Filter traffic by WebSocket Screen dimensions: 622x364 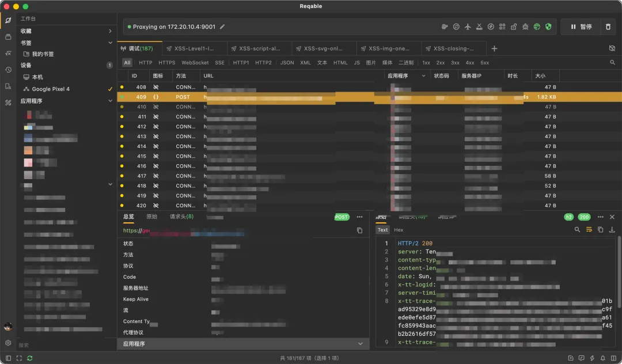point(195,63)
